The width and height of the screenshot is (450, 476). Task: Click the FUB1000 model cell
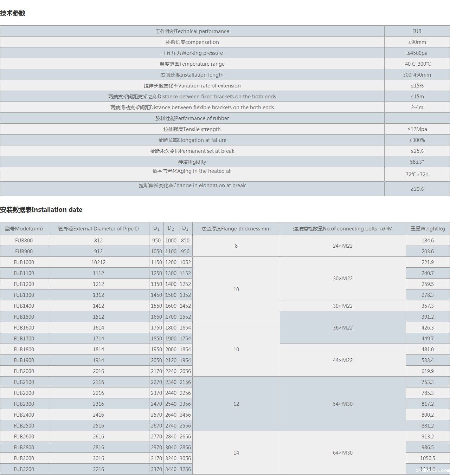24,262
